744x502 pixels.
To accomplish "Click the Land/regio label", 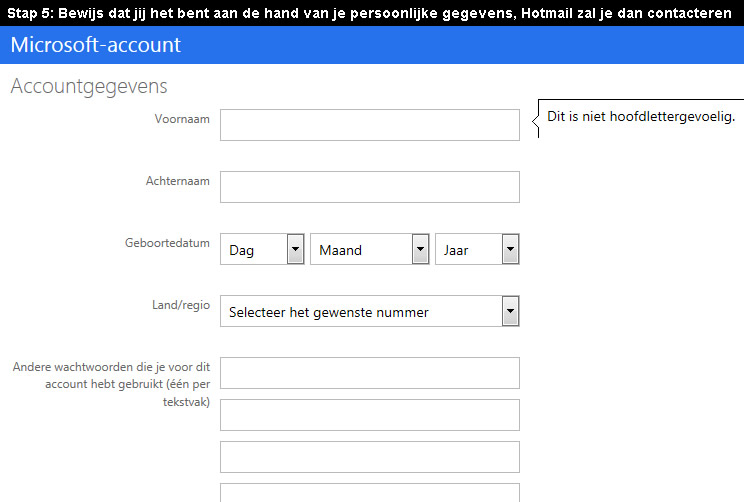I will click(x=181, y=305).
